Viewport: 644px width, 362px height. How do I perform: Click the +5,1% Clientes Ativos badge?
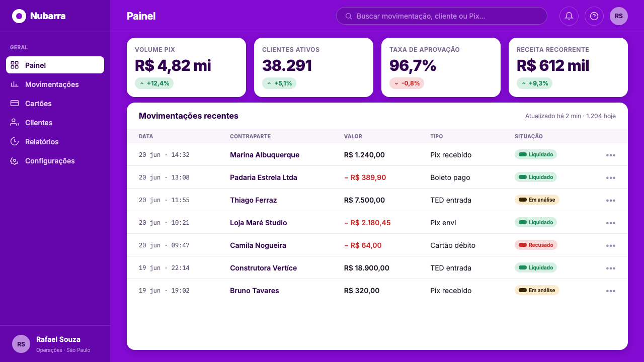[x=279, y=83]
